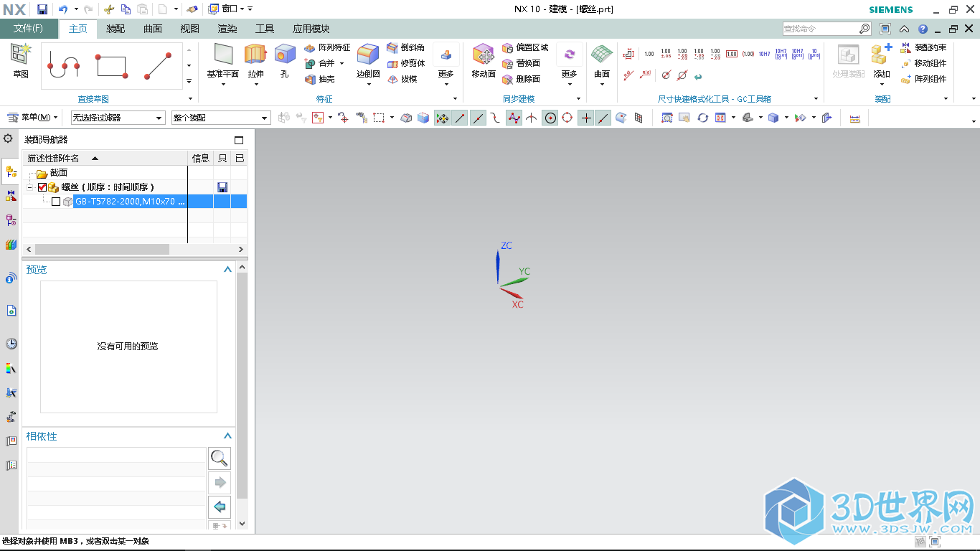Toggle the snap-to-arc-center button
Viewport: 980px width, 551px height.
550,118
